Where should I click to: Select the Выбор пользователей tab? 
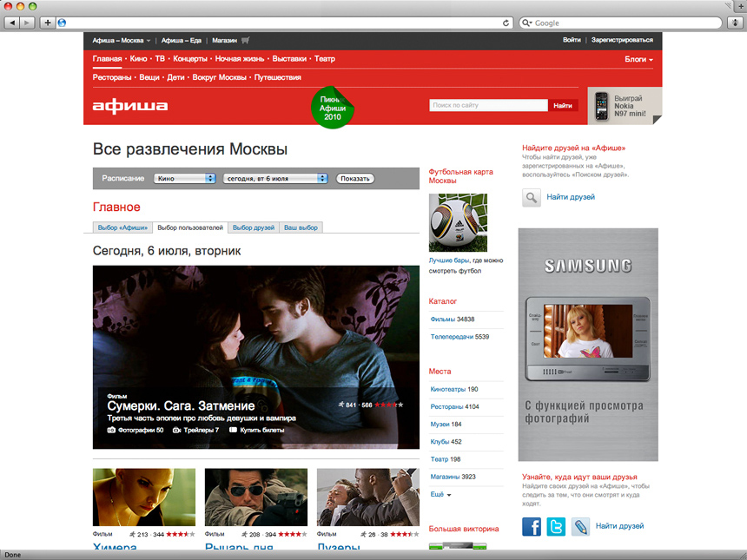pyautogui.click(x=190, y=227)
